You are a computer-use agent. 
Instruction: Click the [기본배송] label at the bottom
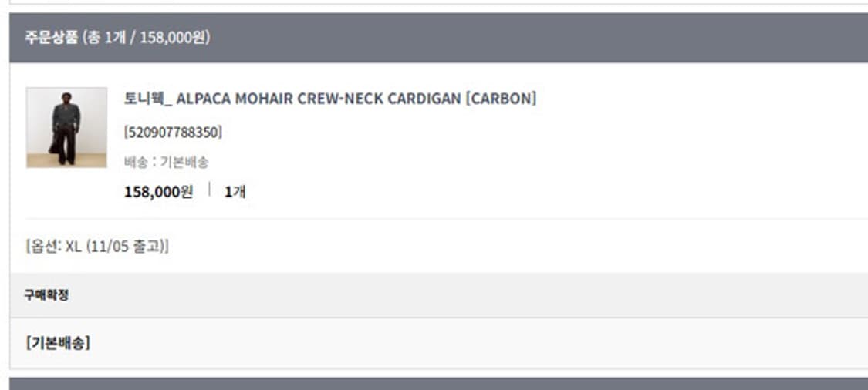[x=58, y=343]
